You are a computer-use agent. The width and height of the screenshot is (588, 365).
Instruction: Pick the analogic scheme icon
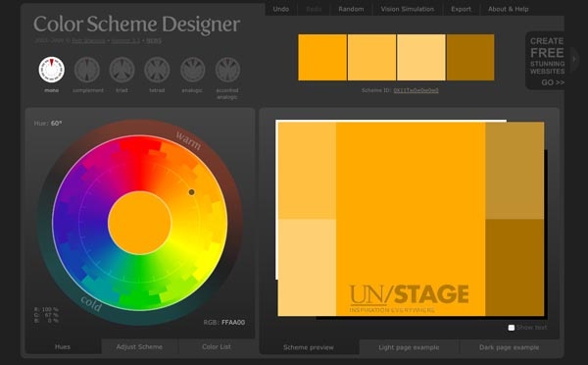click(x=192, y=70)
